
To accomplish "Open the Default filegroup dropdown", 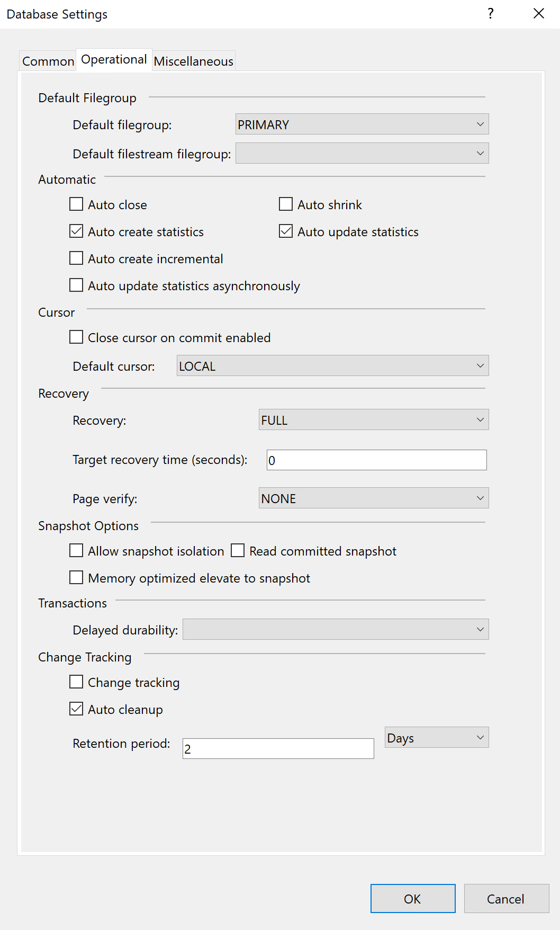I will 362,124.
